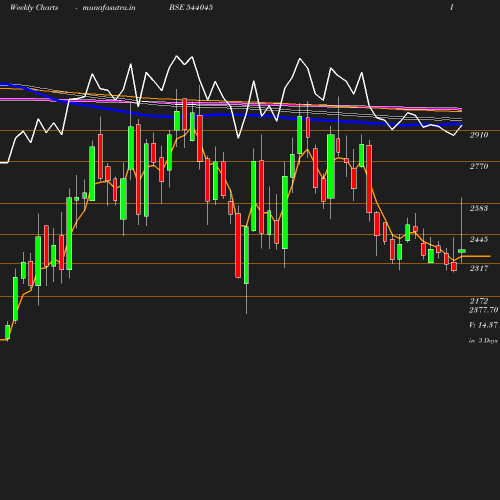Click the 'in 3 Days' text
Screen dimensions: 500x500
pyautogui.click(x=483, y=341)
